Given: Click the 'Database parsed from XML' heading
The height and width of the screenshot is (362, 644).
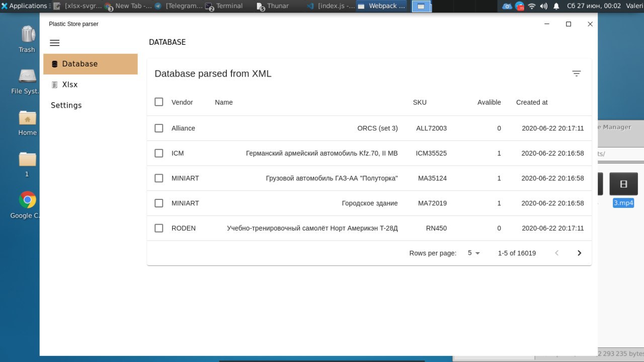Looking at the screenshot, I should click(213, 74).
